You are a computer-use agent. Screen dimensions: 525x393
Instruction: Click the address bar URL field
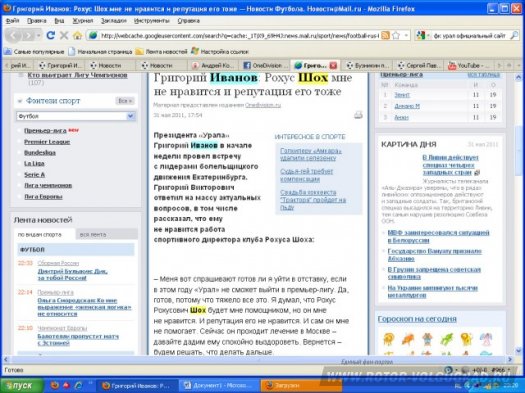pos(239,35)
